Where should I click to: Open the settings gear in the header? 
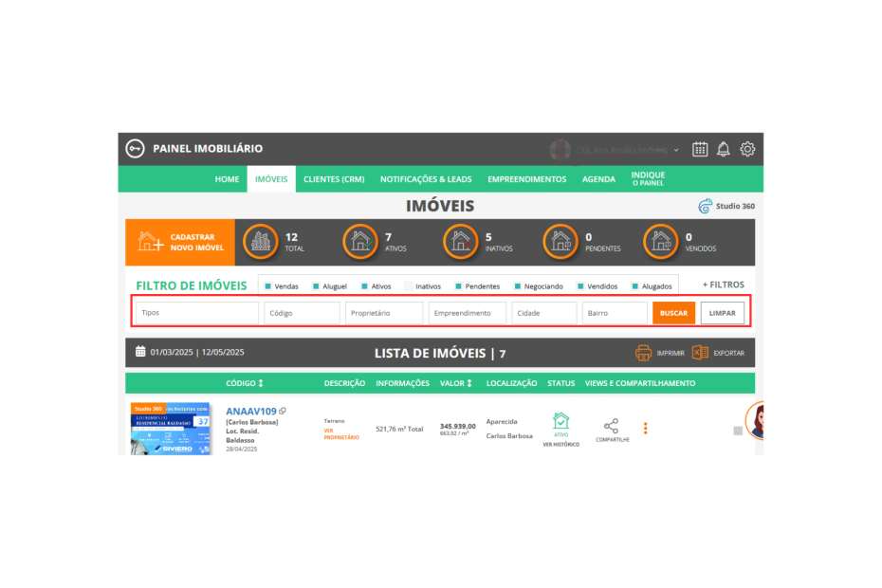click(x=747, y=149)
